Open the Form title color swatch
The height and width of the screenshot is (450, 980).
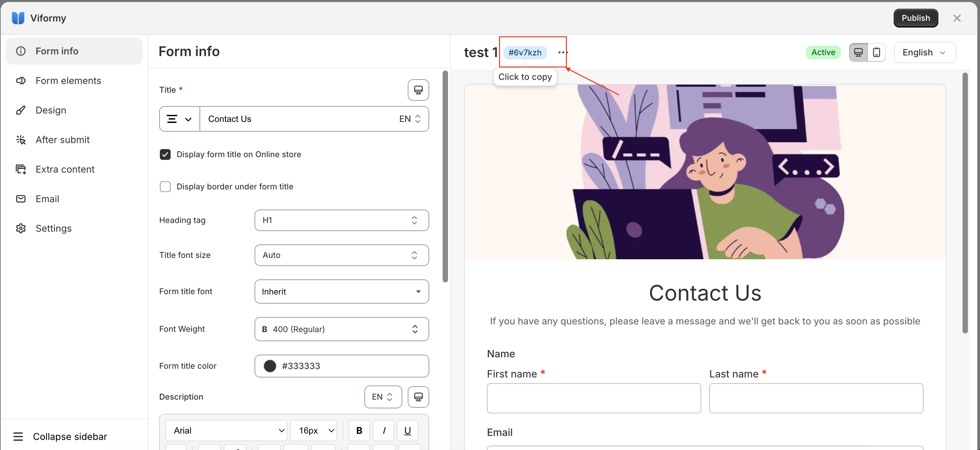tap(270, 366)
